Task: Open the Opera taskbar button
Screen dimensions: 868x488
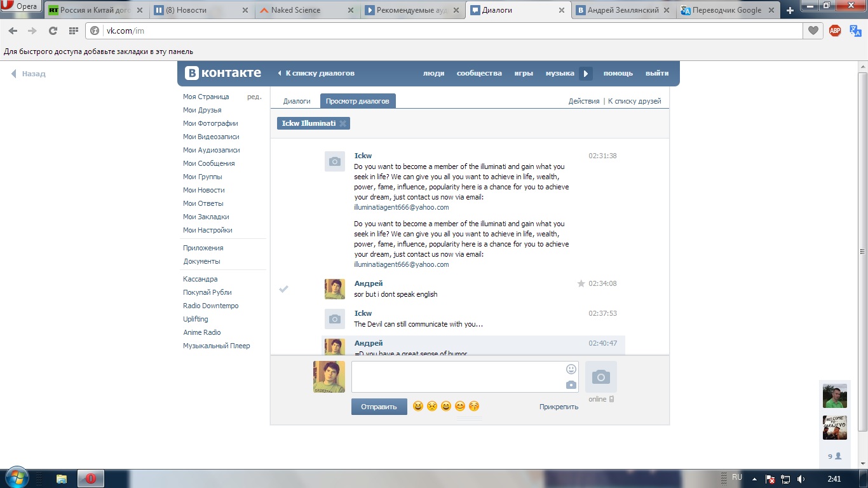Action: [x=91, y=478]
